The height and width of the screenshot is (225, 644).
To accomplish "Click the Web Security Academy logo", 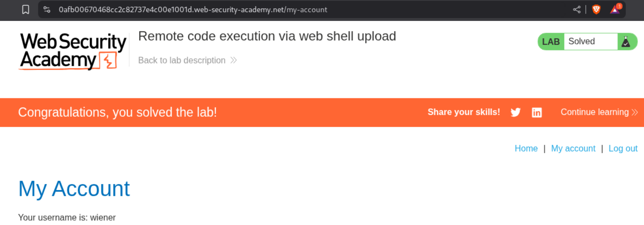I will pyautogui.click(x=73, y=51).
